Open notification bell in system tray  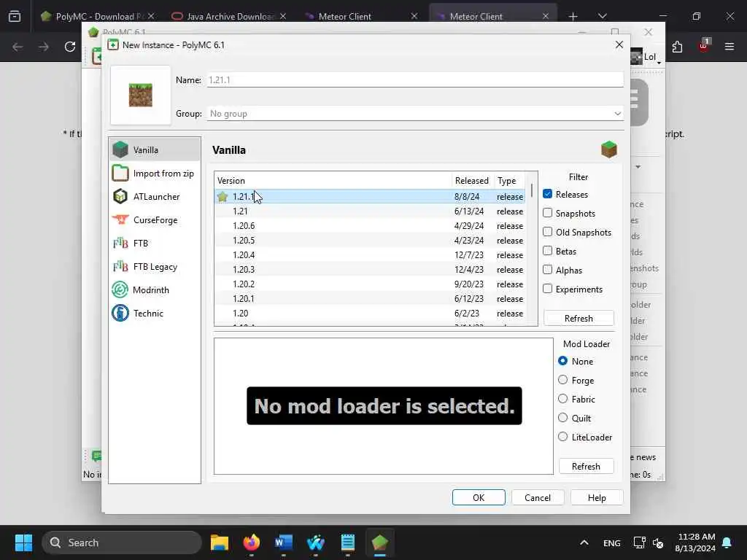pos(727,542)
